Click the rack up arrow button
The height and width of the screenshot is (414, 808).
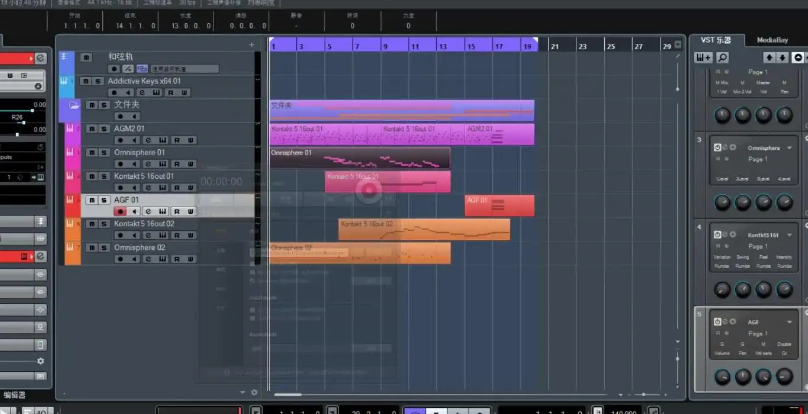769,57
